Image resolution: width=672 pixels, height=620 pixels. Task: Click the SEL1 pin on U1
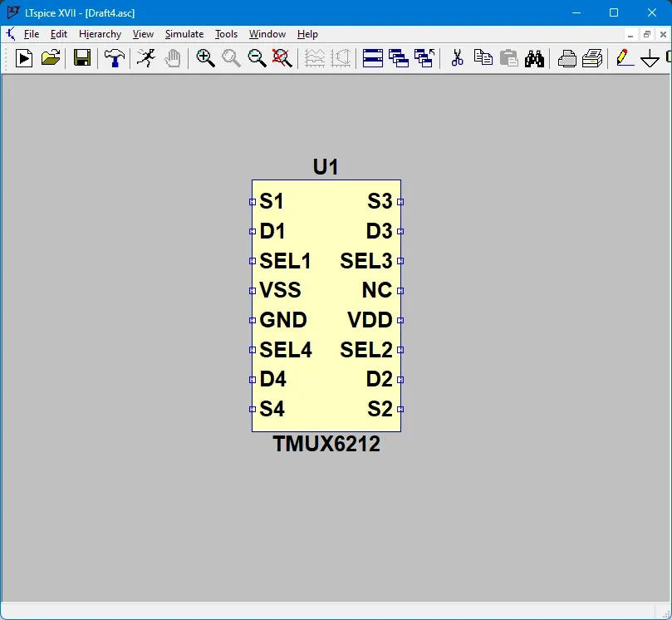pyautogui.click(x=253, y=261)
